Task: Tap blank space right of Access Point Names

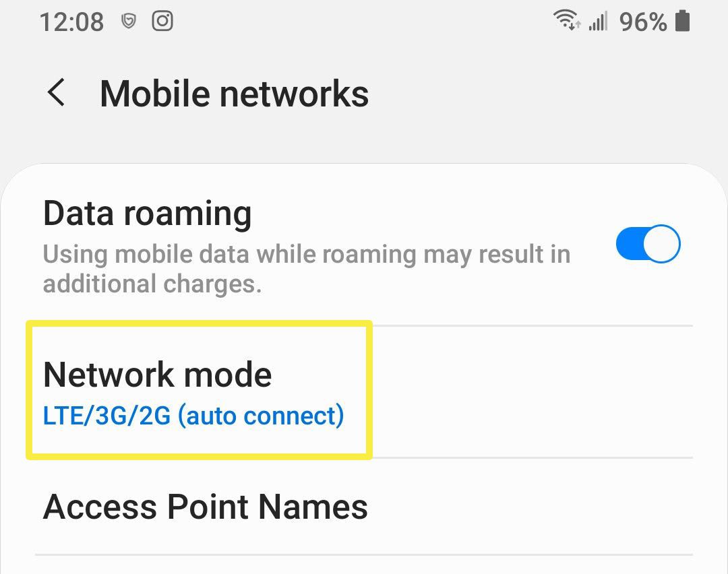Action: tap(529, 506)
